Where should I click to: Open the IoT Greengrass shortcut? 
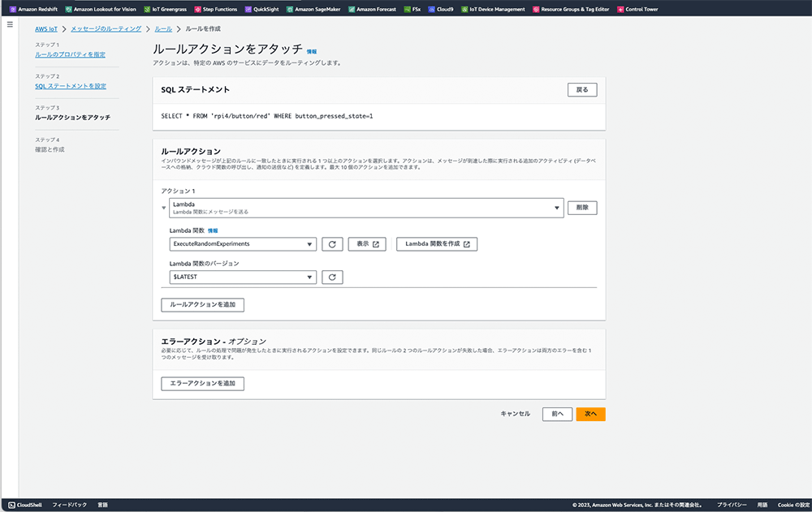(165, 9)
